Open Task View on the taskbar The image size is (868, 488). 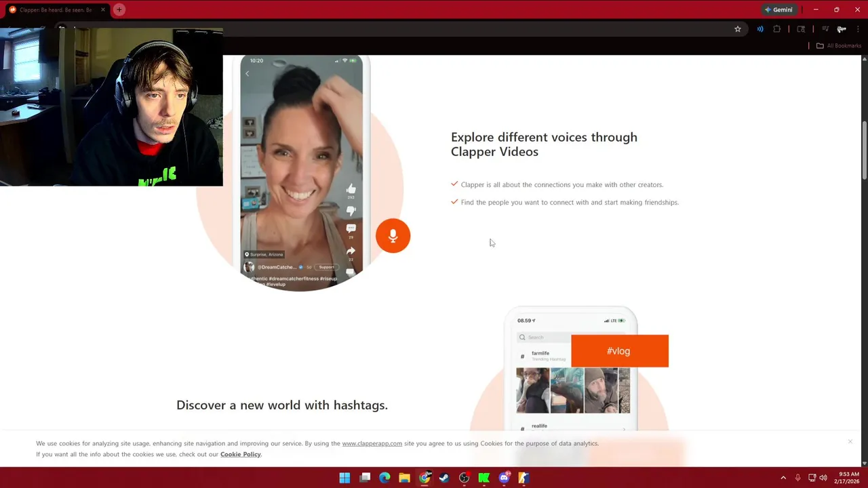pyautogui.click(x=365, y=478)
